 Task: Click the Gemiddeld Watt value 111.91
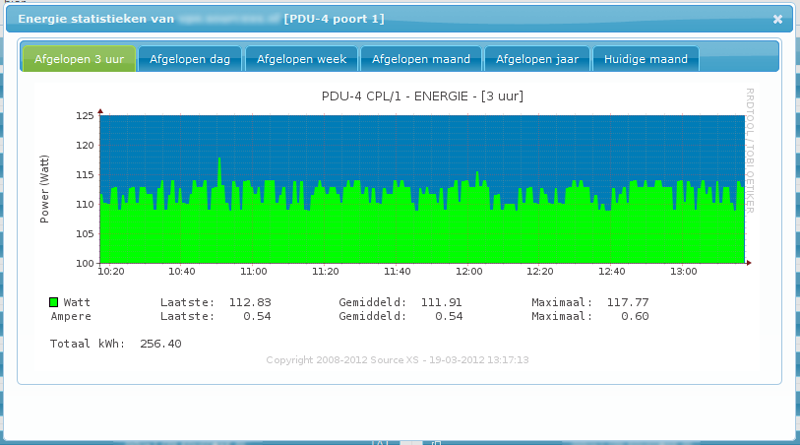point(441,302)
